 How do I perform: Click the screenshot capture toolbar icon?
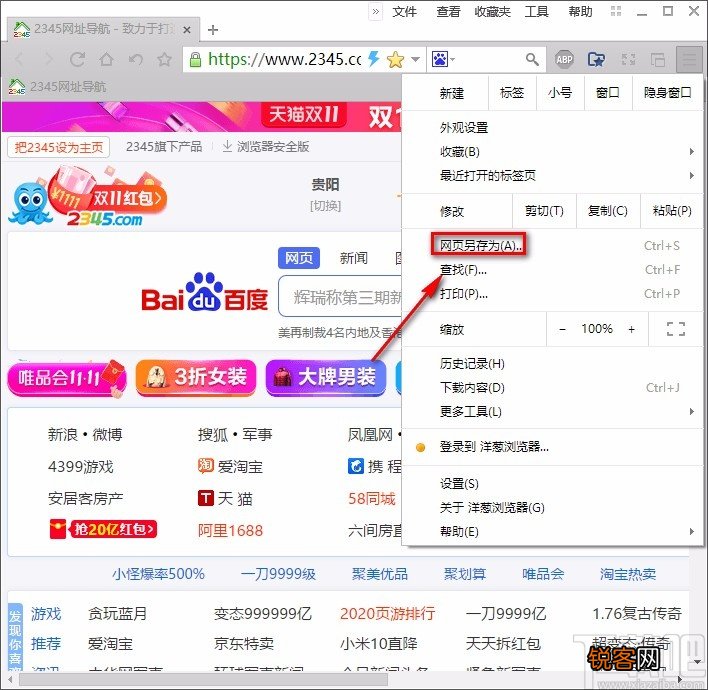pos(628,59)
